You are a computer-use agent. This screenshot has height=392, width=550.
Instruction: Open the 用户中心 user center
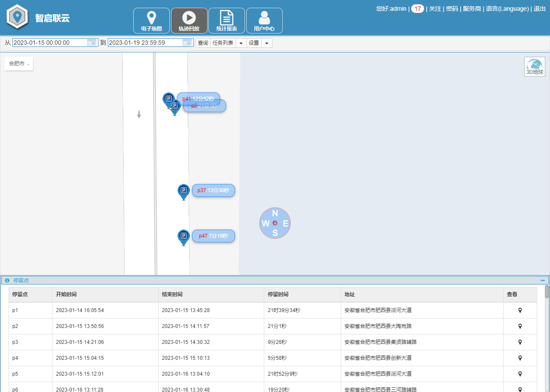point(264,20)
